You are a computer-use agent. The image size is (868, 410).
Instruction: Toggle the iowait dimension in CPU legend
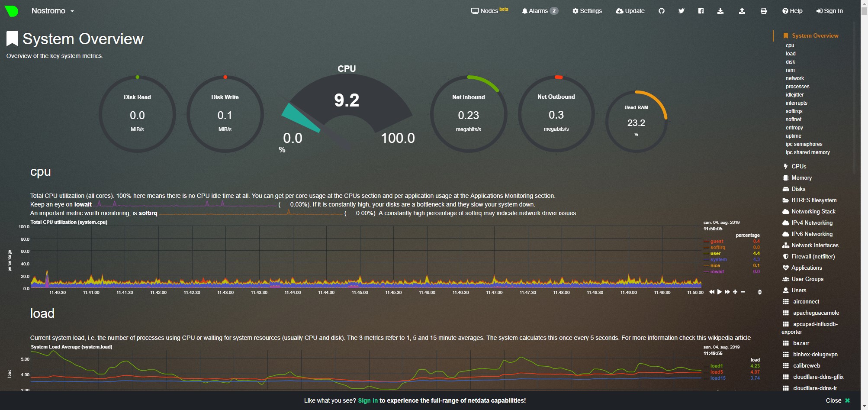(x=717, y=272)
